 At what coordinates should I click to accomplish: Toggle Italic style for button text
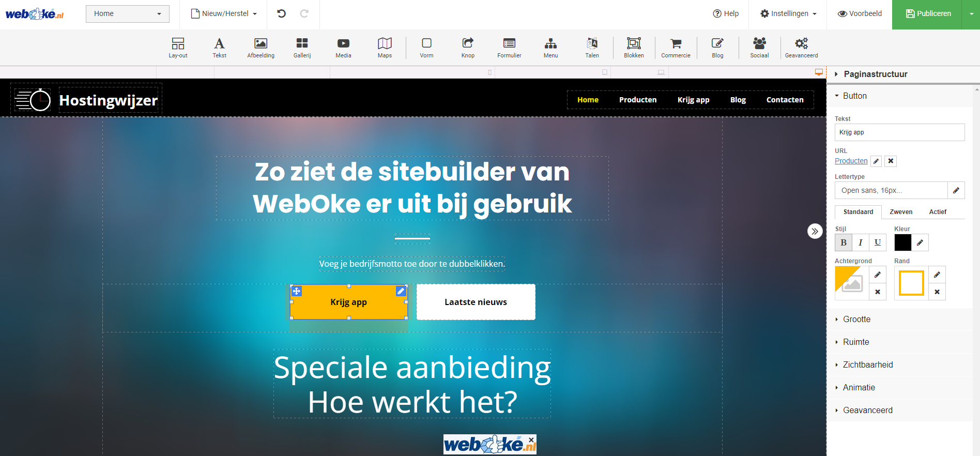(x=861, y=242)
